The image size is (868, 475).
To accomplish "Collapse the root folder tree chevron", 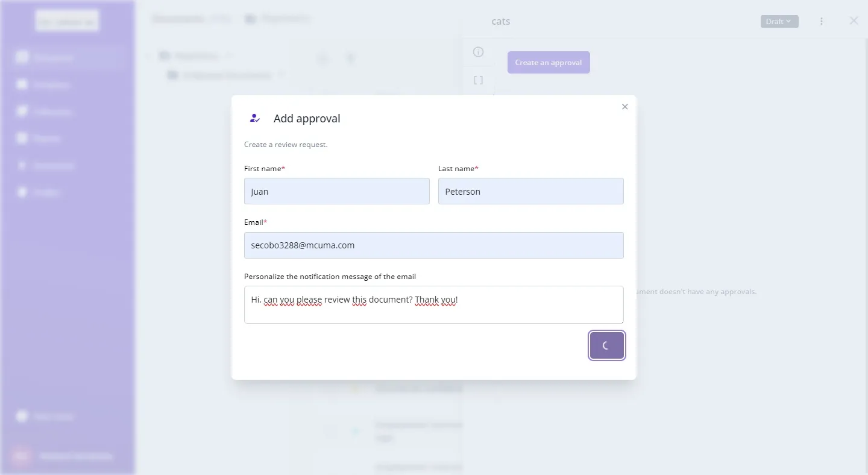I will click(148, 57).
